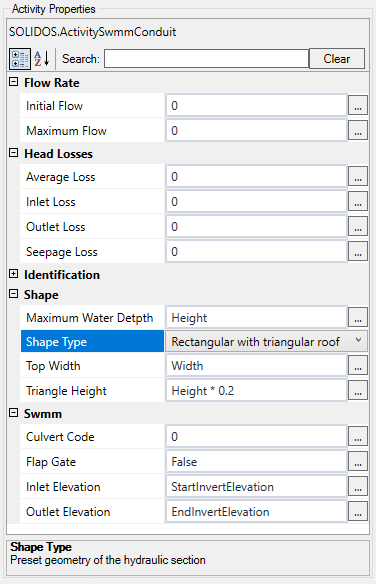The height and width of the screenshot is (584, 376).
Task: Open editor for Triangle Height
Action: tap(358, 390)
